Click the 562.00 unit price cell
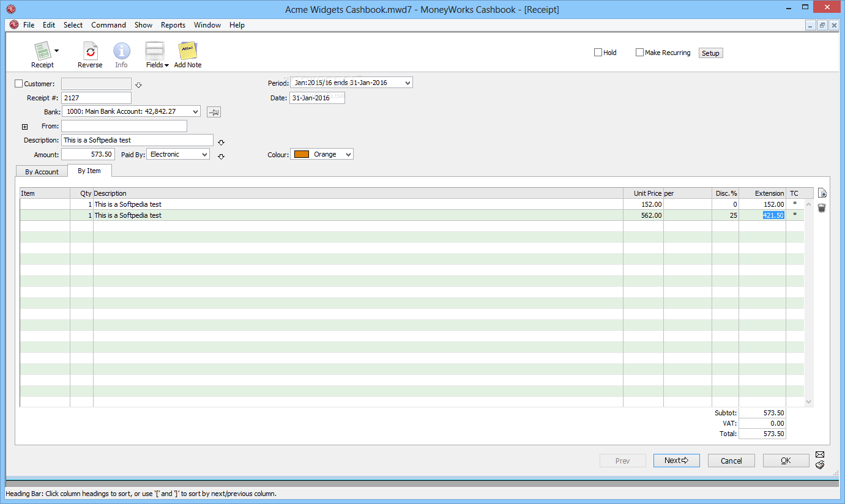Image resolution: width=845 pixels, height=504 pixels. coord(643,215)
